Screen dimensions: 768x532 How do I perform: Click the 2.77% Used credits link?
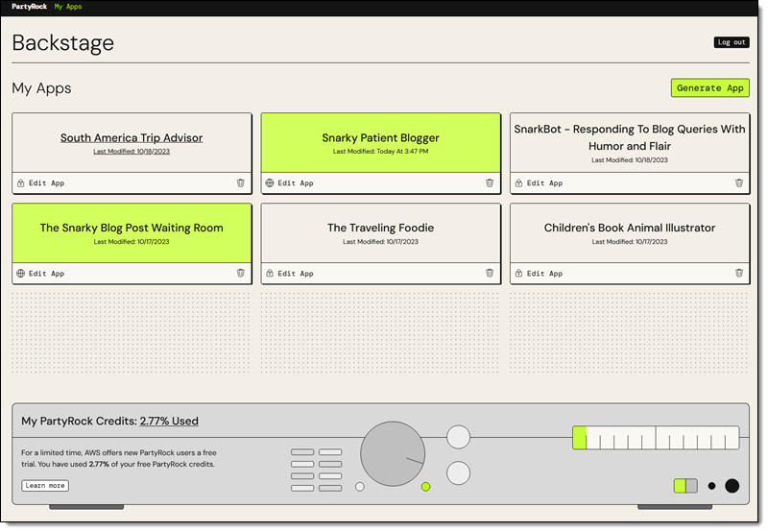tap(169, 422)
